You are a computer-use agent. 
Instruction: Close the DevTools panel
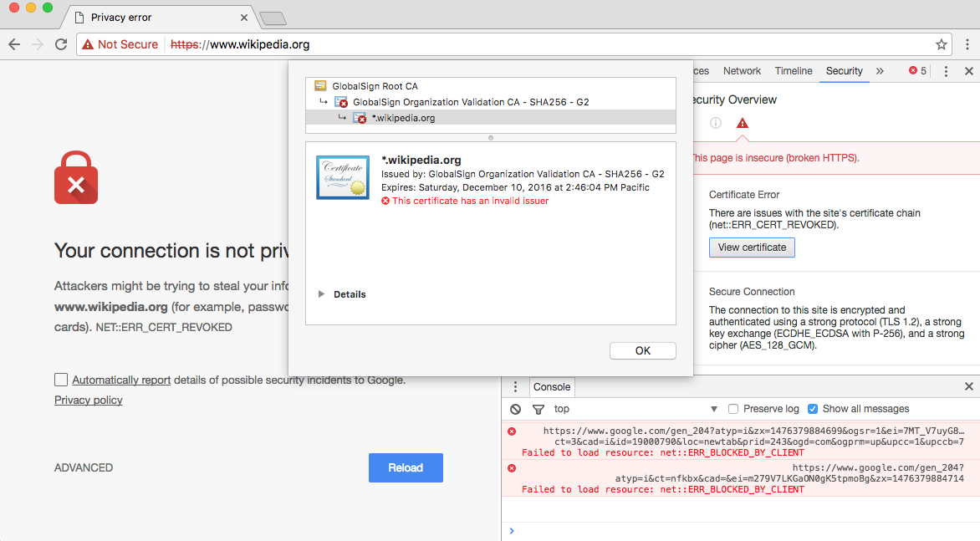tap(969, 71)
